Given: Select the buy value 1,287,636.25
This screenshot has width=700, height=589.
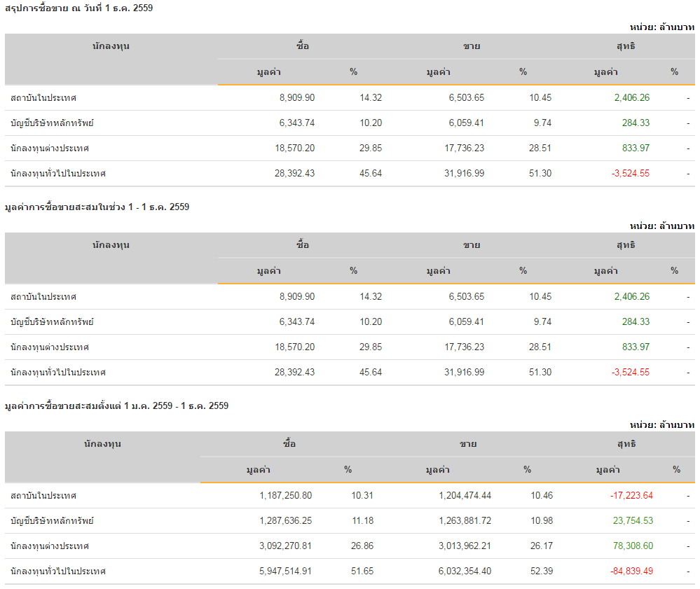Looking at the screenshot, I should pos(285,521).
